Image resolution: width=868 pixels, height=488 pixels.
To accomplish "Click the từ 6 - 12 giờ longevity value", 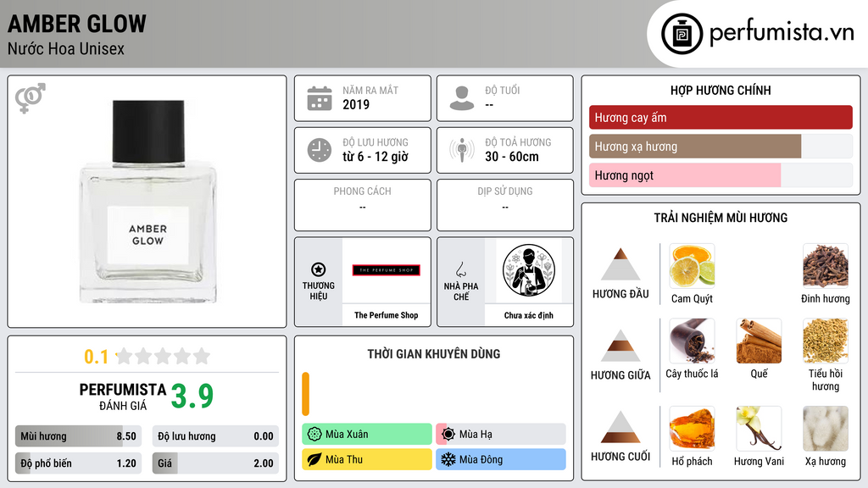I will coord(376,157).
